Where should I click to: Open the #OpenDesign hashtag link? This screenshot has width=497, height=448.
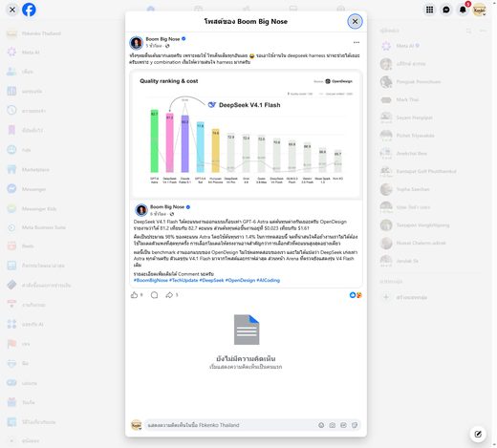[x=240, y=280]
